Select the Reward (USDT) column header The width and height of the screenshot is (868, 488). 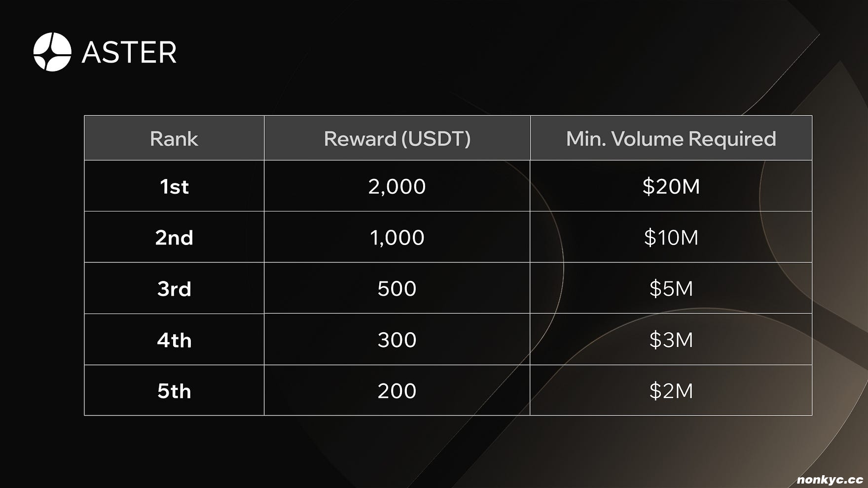[x=397, y=139]
